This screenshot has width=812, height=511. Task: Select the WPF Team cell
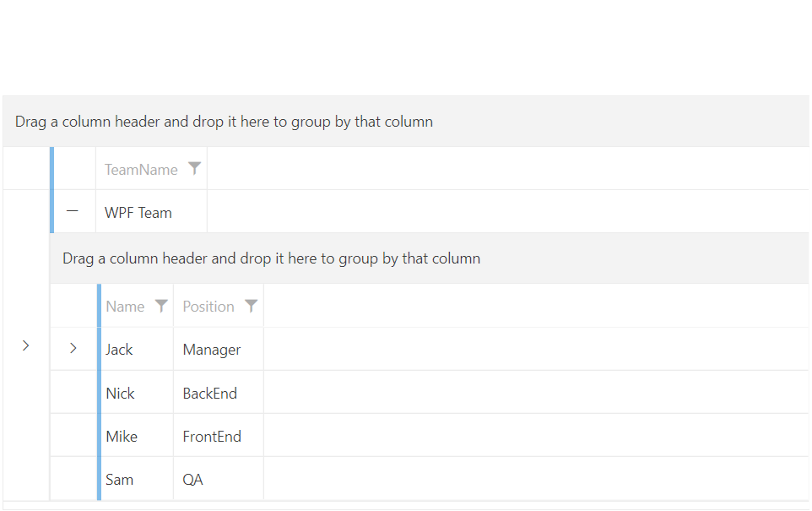(x=138, y=213)
